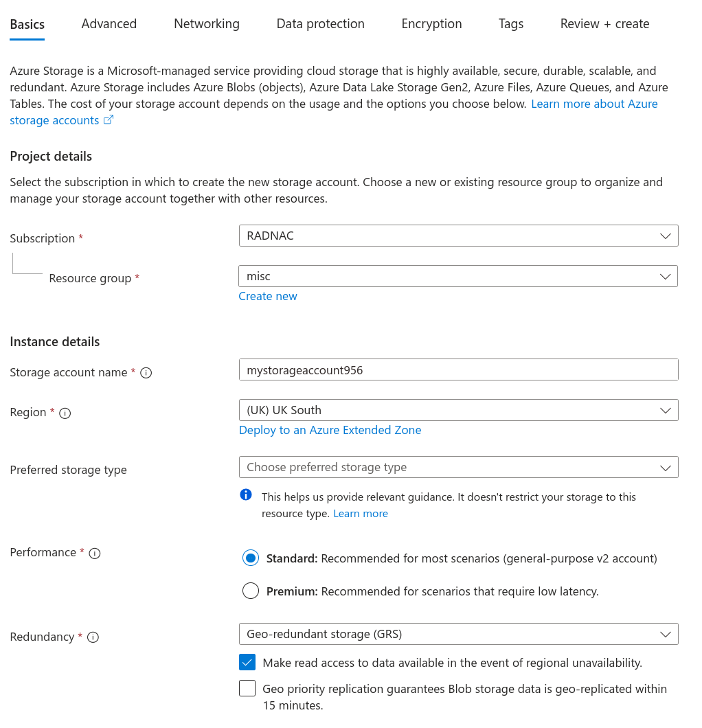
Task: Switch to the Review + create tab
Action: pos(604,23)
